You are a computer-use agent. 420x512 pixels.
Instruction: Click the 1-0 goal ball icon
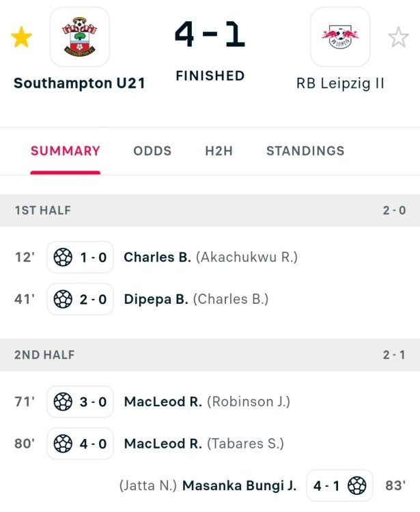63,257
